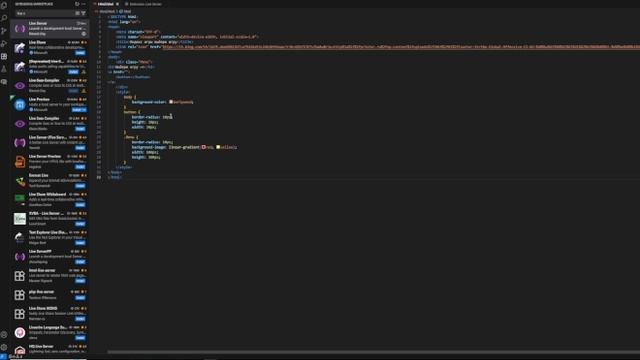
Task: Open the red gradient color swatch
Action: tap(203, 147)
